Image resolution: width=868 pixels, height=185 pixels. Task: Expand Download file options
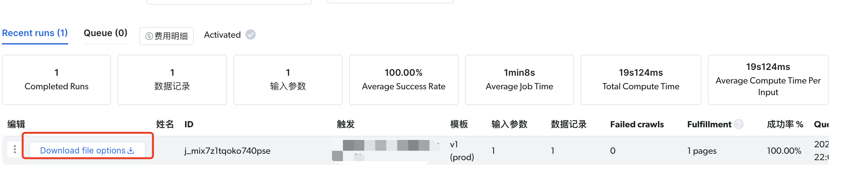[x=83, y=151]
